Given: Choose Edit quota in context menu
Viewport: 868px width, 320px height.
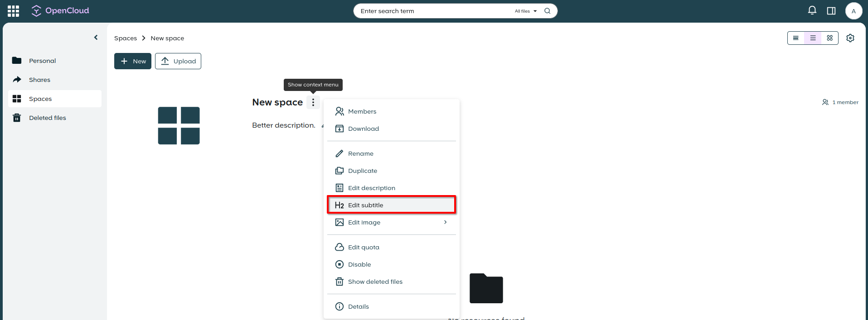Looking at the screenshot, I should coord(364,247).
